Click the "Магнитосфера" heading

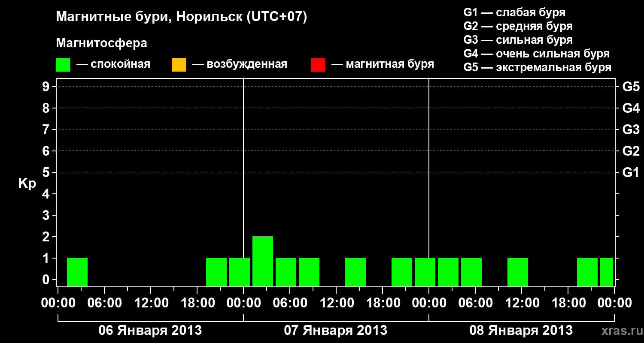[x=102, y=43]
